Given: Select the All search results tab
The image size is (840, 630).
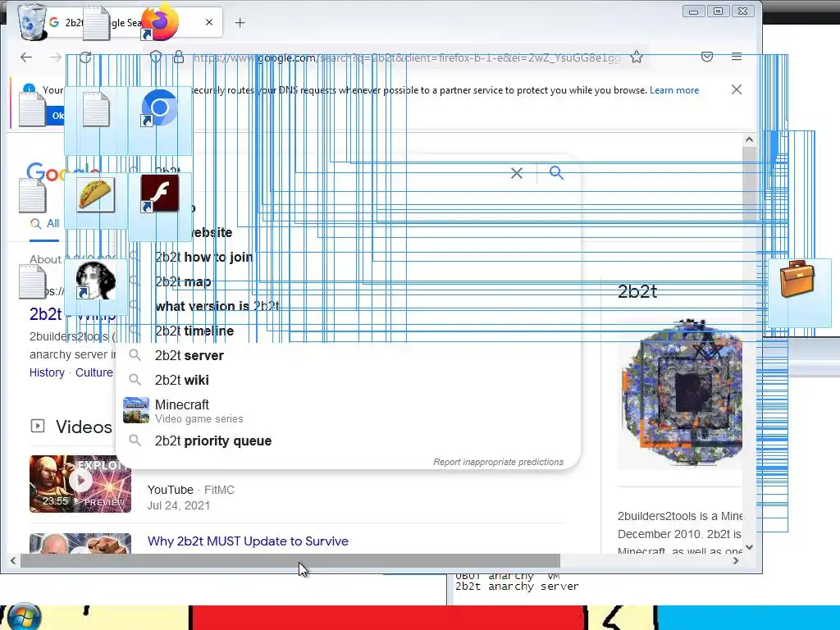Looking at the screenshot, I should (x=44, y=224).
